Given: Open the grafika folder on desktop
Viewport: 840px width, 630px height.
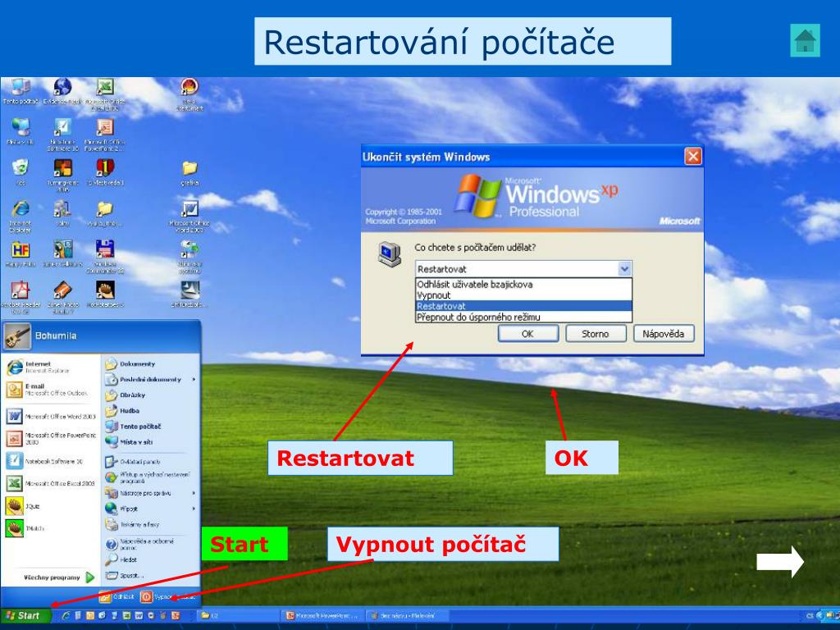Looking at the screenshot, I should (189, 172).
